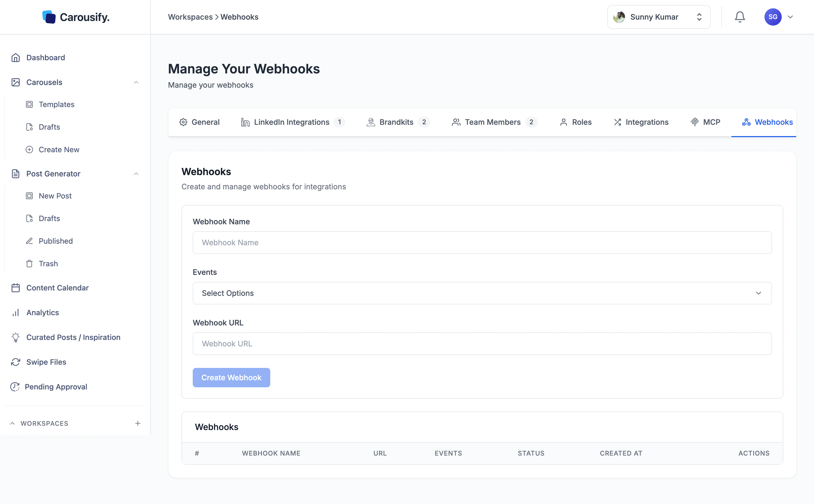Screen dimensions: 814x504
Task: Click the Webhooks breadcrumb text
Action: tap(239, 17)
